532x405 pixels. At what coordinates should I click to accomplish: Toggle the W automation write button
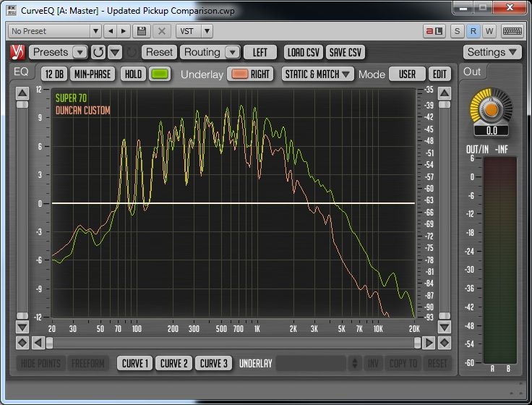489,31
